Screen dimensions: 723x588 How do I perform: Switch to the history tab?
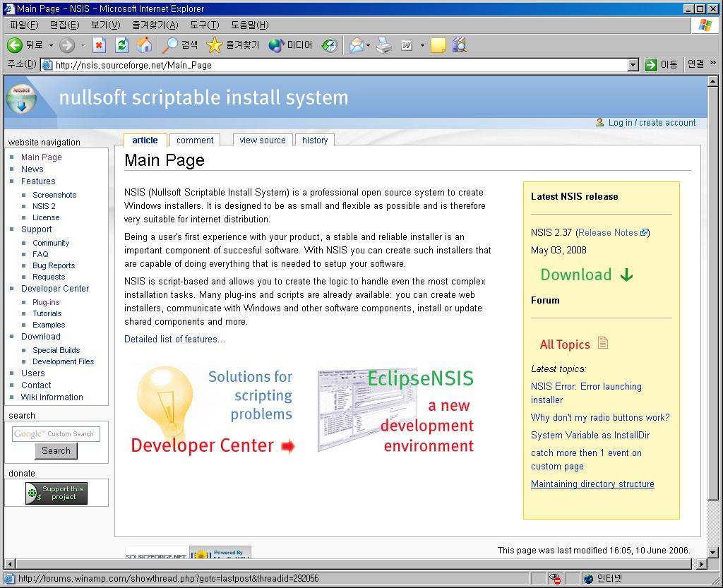[315, 140]
